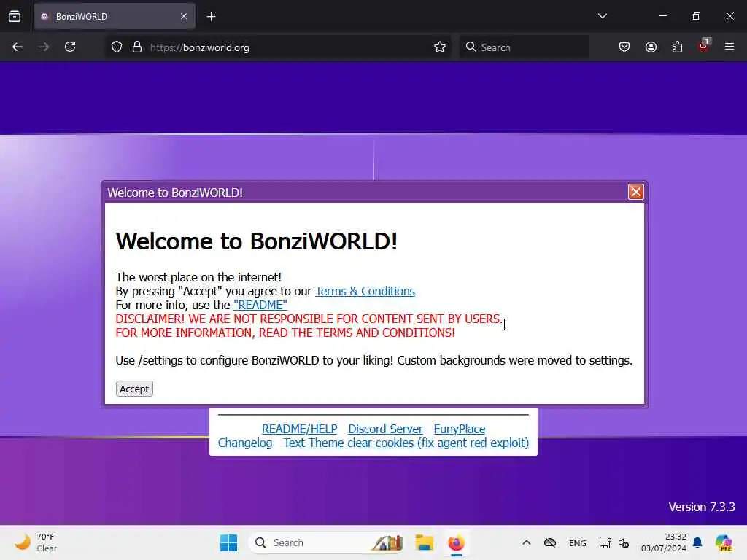Open the "README" link in dialog

pyautogui.click(x=260, y=305)
